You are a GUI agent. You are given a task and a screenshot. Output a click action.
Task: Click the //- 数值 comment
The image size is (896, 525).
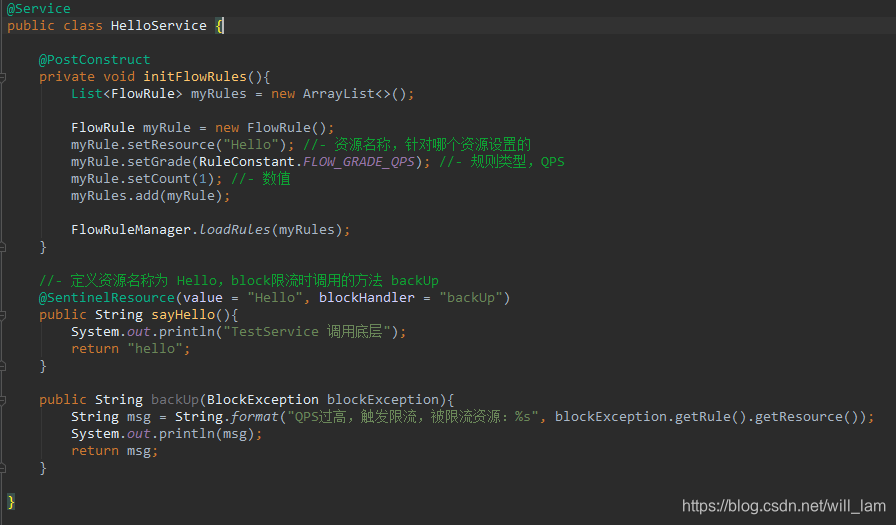point(261,179)
